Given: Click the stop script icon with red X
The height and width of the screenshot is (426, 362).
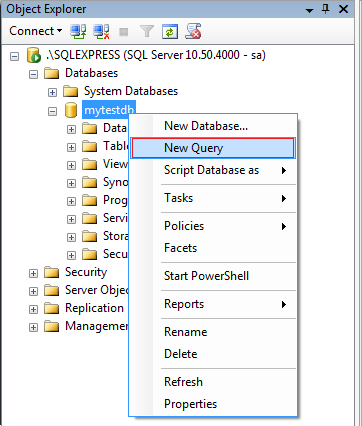Looking at the screenshot, I should click(193, 32).
